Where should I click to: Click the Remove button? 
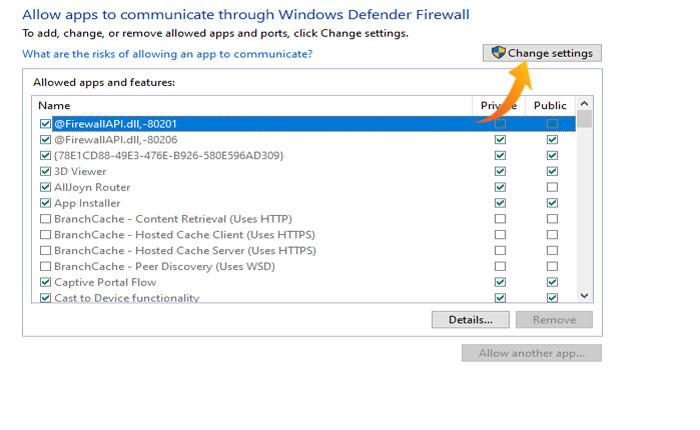[x=554, y=320]
